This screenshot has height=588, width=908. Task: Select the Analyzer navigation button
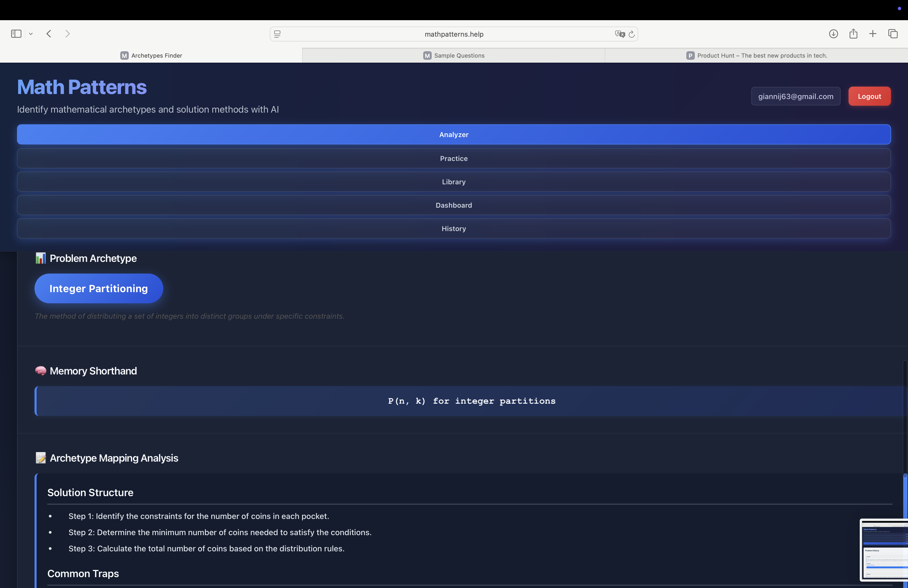coord(454,134)
